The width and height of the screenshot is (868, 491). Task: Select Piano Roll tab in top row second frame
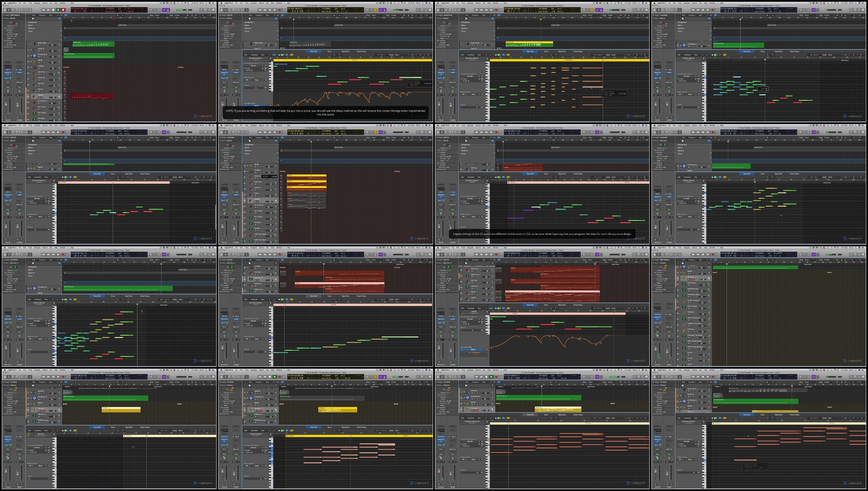pos(313,51)
